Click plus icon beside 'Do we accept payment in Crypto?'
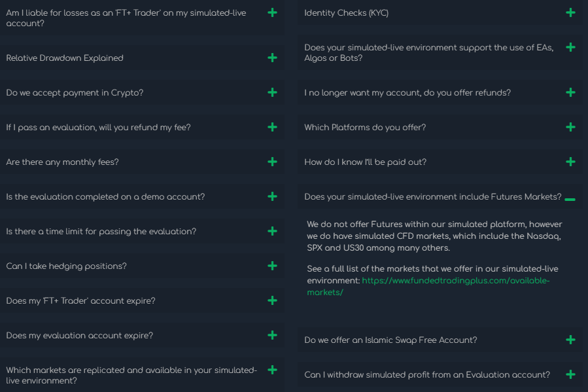This screenshot has width=588, height=392. (272, 92)
